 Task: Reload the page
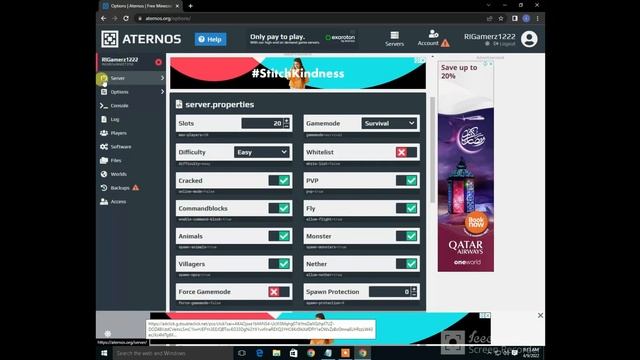126,18
